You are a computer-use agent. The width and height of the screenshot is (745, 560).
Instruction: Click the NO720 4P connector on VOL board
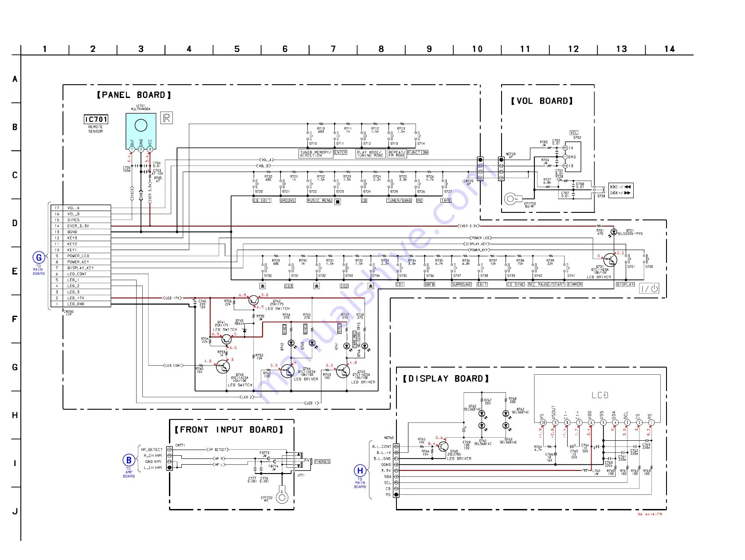(x=502, y=168)
